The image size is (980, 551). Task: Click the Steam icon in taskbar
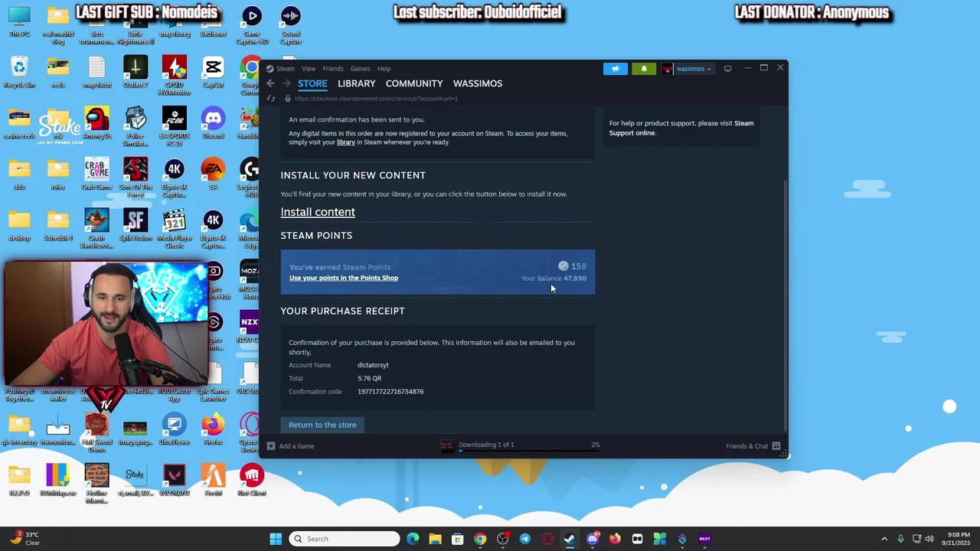(x=570, y=539)
